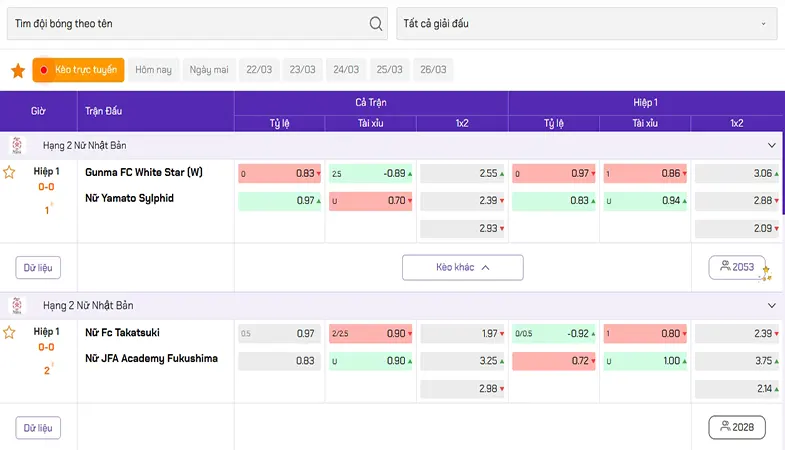785x450 pixels.
Task: Pick Gunma first-half over 1 odds 0.86
Action: [645, 174]
